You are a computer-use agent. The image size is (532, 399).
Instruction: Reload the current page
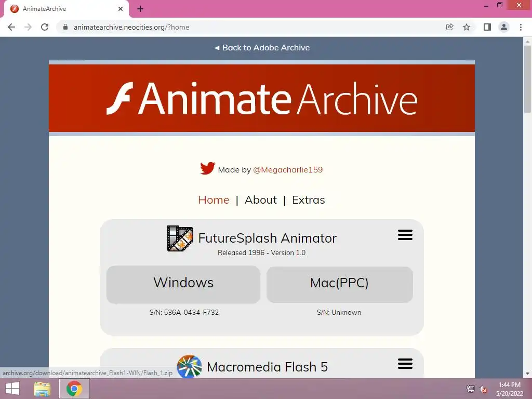pos(45,27)
